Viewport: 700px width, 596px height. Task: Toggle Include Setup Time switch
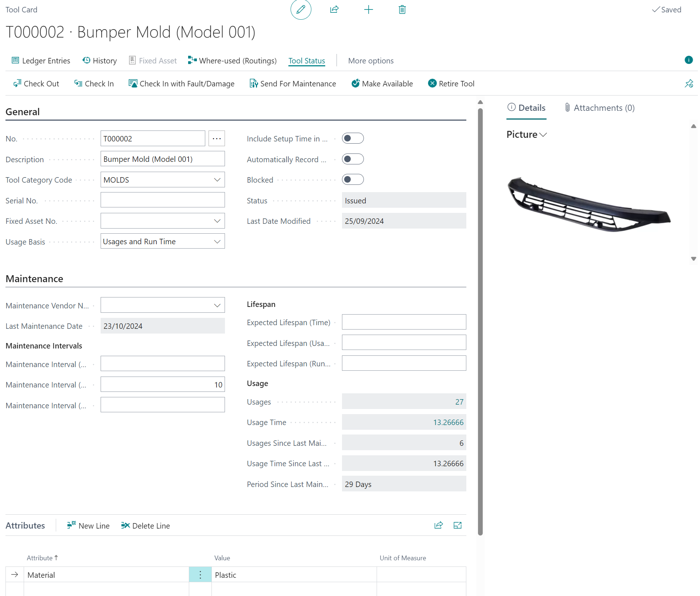[x=353, y=139]
